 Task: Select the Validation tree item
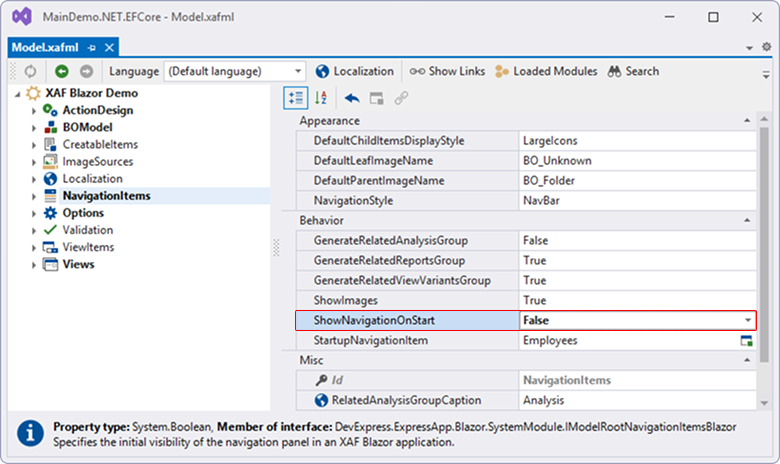click(x=88, y=230)
